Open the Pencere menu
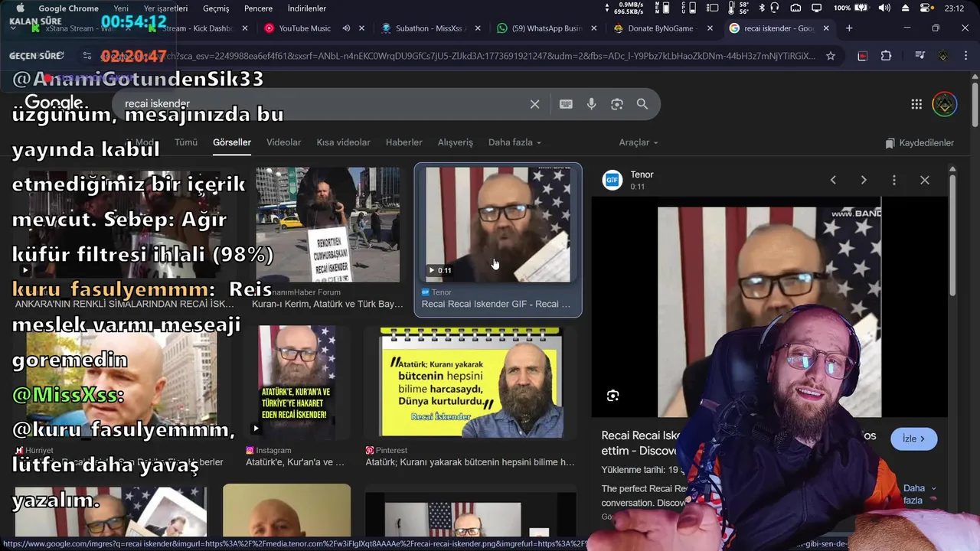The width and height of the screenshot is (980, 551). (x=258, y=8)
